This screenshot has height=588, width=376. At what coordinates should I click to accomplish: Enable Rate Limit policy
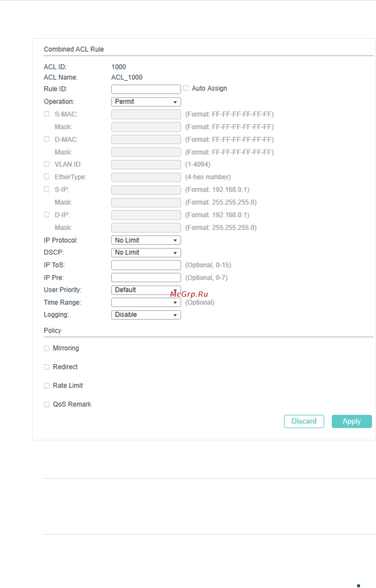click(x=47, y=385)
